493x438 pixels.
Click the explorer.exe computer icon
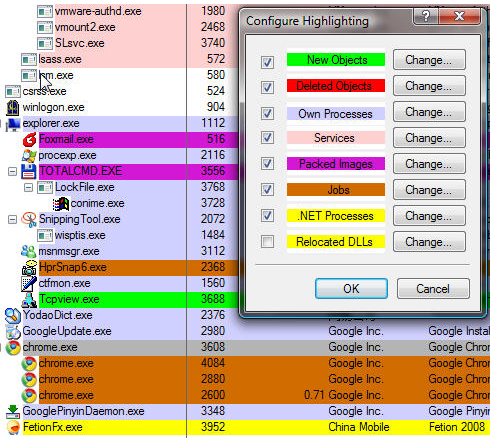13,124
